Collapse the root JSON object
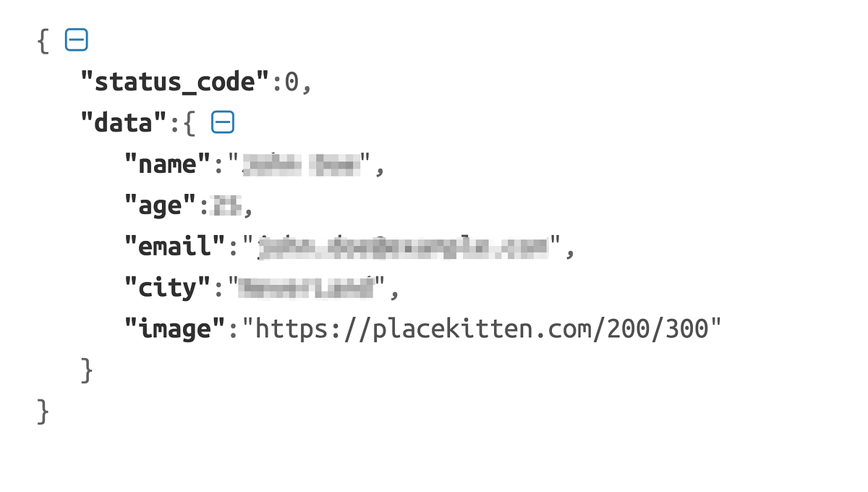Screen dimensions: 868x492 (76, 41)
